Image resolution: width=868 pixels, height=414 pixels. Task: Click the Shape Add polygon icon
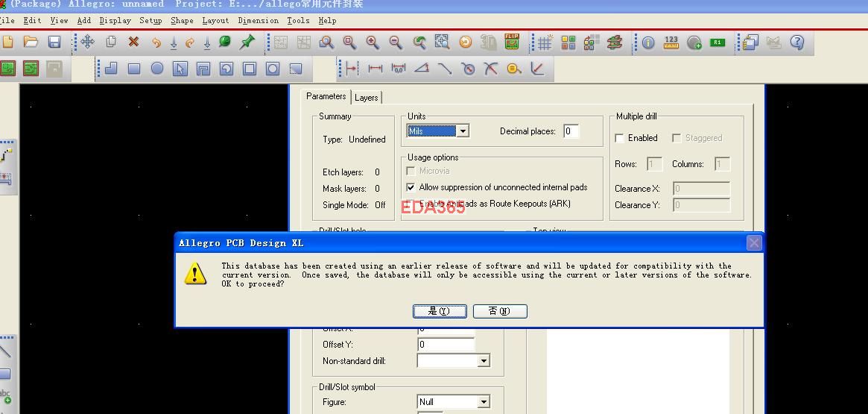click(111, 69)
